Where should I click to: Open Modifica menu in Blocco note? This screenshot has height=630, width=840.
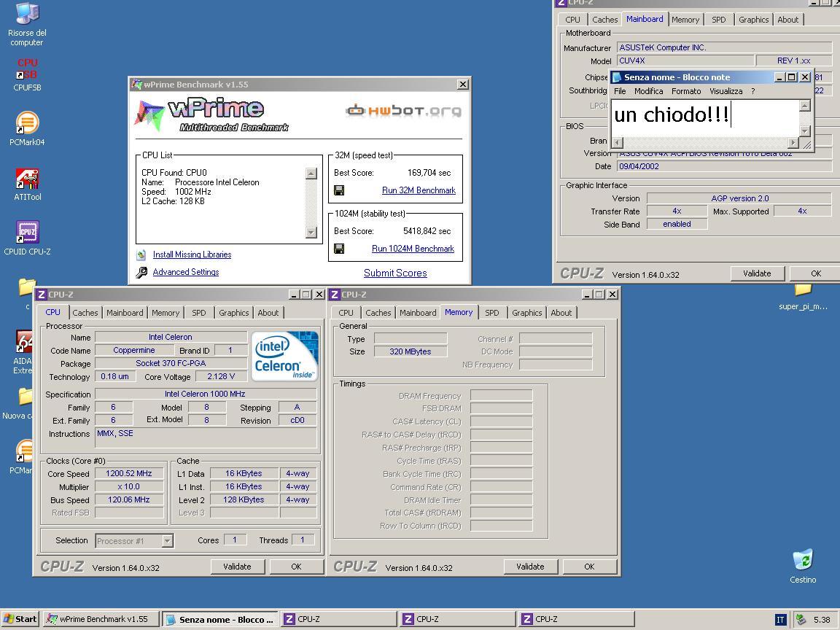[x=649, y=91]
